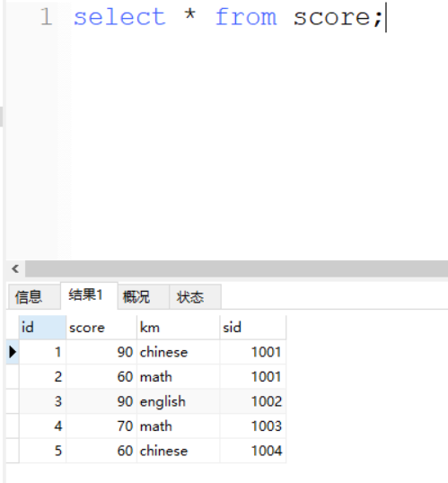
Task: Select the row header for id 3
Action: [13, 401]
